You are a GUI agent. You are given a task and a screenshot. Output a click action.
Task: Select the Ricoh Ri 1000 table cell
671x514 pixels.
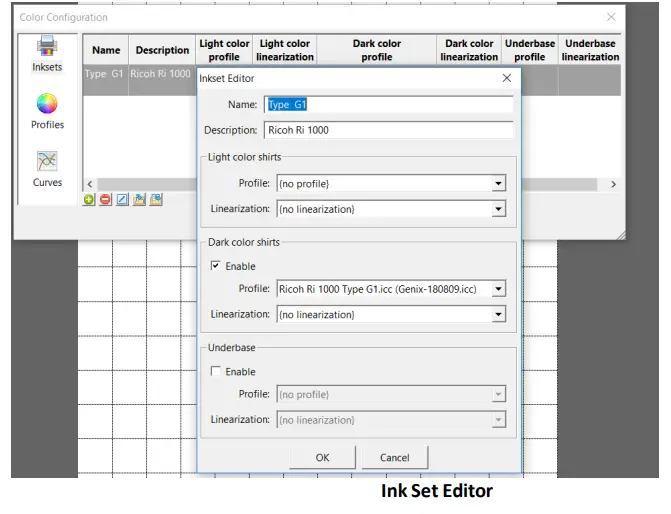click(x=162, y=80)
